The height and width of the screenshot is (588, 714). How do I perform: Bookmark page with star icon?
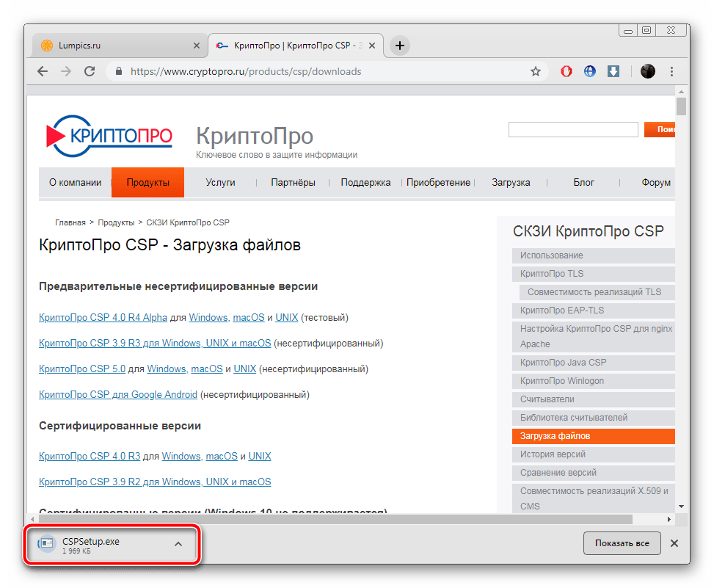point(536,71)
